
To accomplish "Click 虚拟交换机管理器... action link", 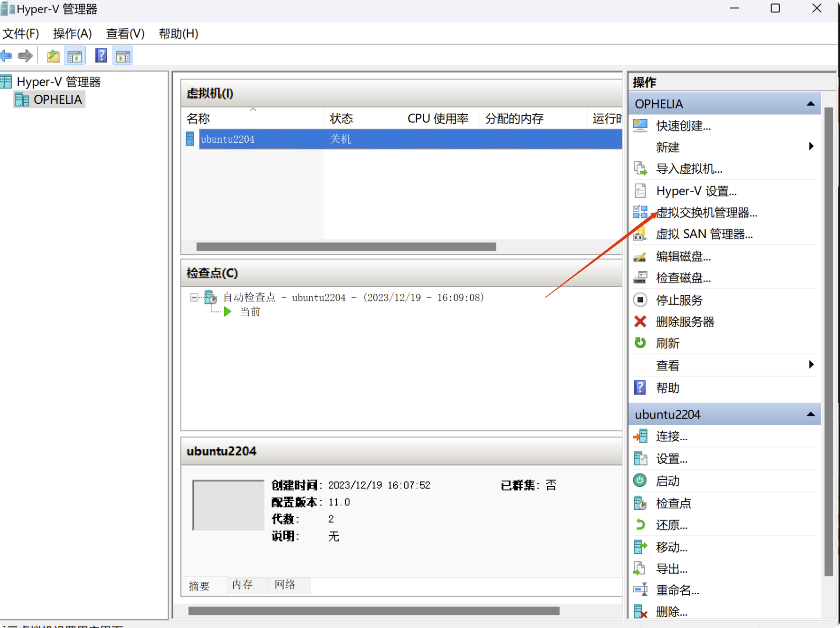I will tap(706, 212).
